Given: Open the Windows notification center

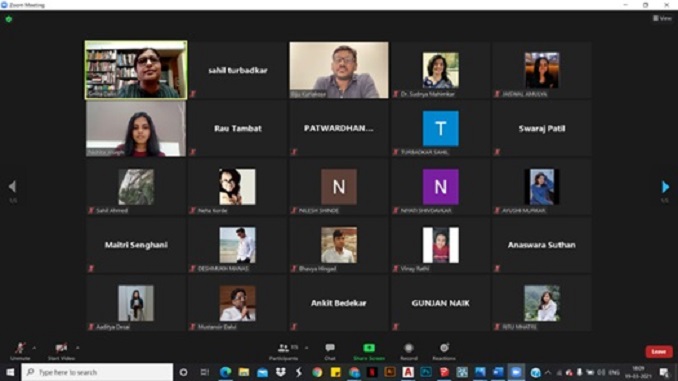Looking at the screenshot, I should point(665,372).
